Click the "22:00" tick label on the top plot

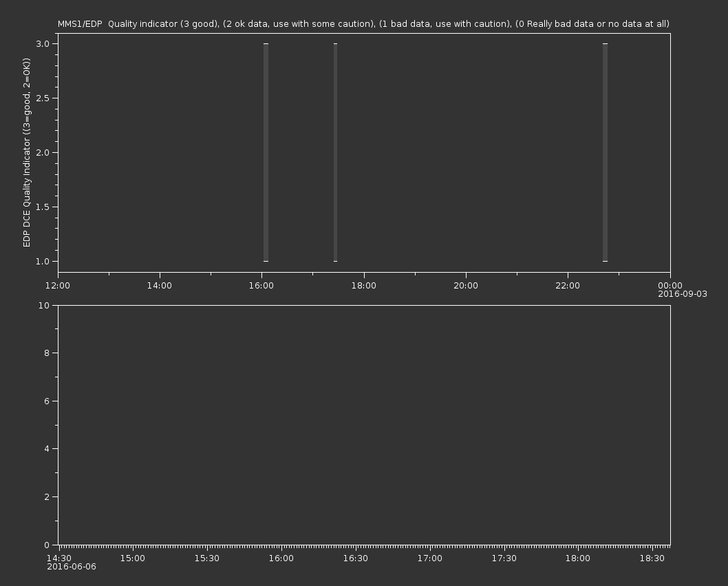pyautogui.click(x=568, y=285)
